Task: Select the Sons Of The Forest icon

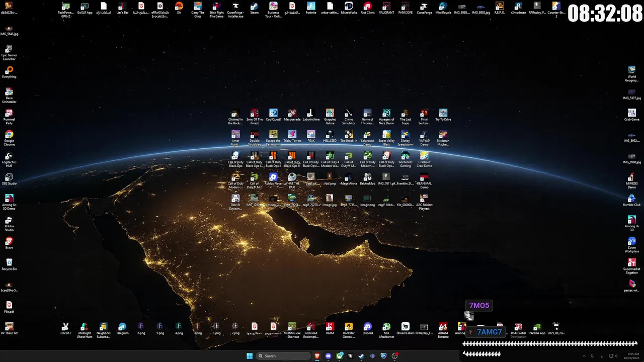Action: [255, 117]
